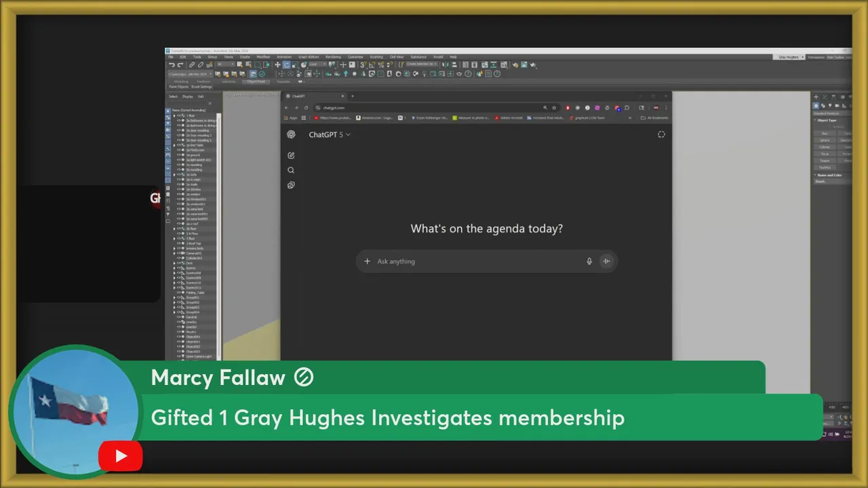The width and height of the screenshot is (868, 488).
Task: Open the ChatGPT 5 model dropdown
Action: [x=330, y=135]
